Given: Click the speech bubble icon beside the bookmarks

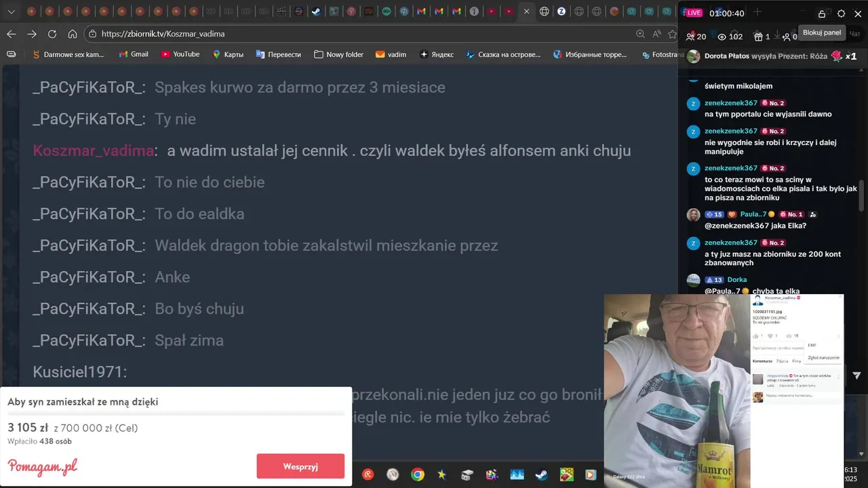Looking at the screenshot, I should [11, 54].
